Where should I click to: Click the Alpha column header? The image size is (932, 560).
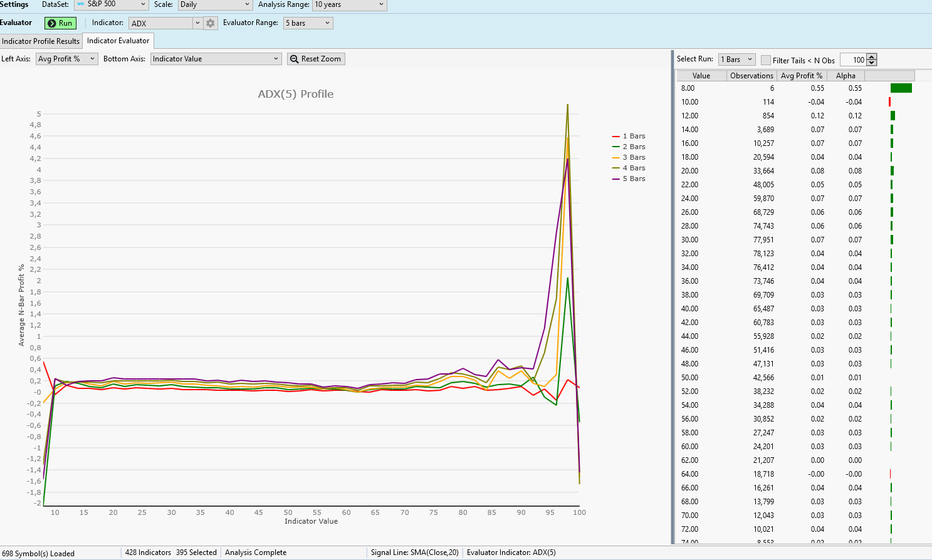(845, 76)
